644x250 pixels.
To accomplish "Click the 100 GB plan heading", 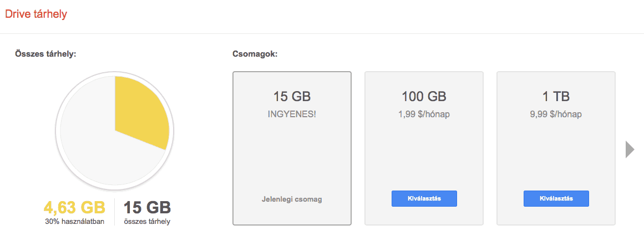I will click(x=424, y=97).
